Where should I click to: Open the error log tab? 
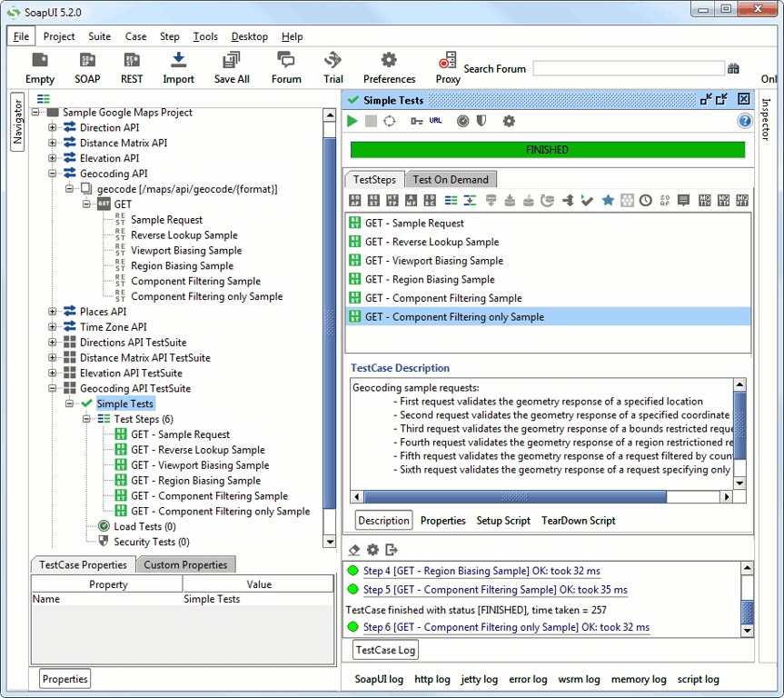tap(528, 680)
